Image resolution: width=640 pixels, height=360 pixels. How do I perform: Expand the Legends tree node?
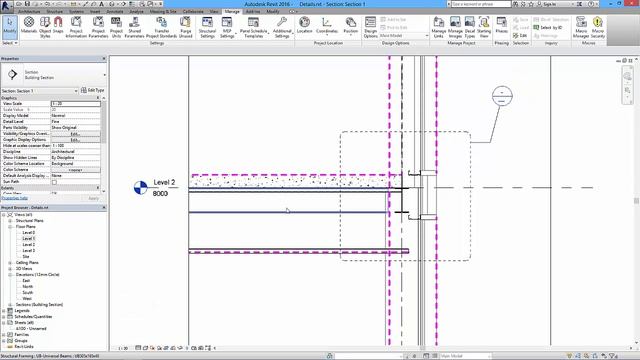pos(4,311)
